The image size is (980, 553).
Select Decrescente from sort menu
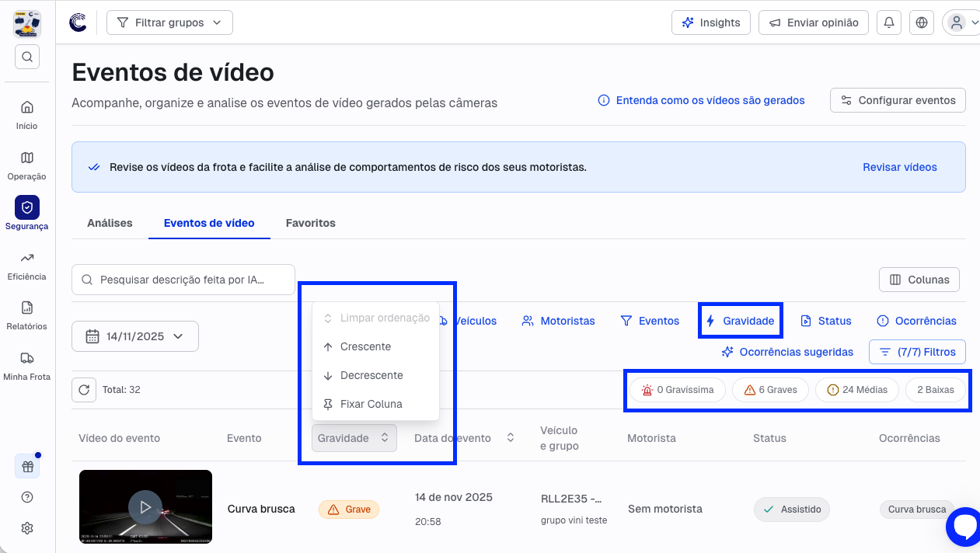point(371,375)
